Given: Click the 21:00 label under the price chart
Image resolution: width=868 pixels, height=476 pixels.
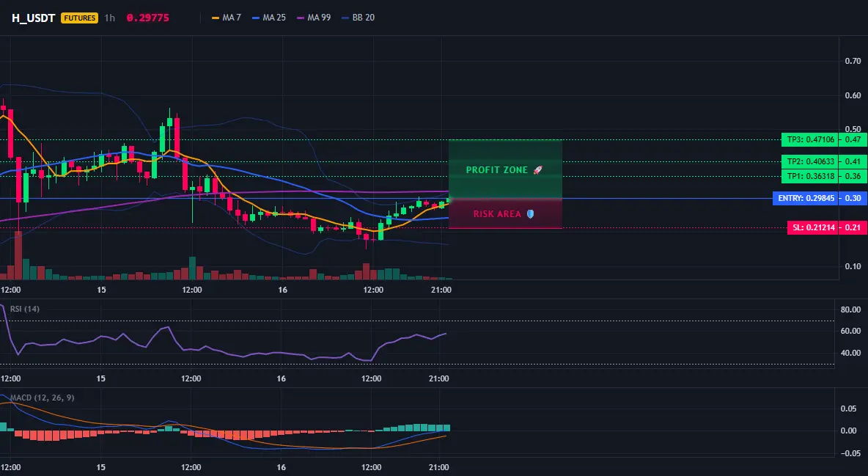Looking at the screenshot, I should [441, 290].
